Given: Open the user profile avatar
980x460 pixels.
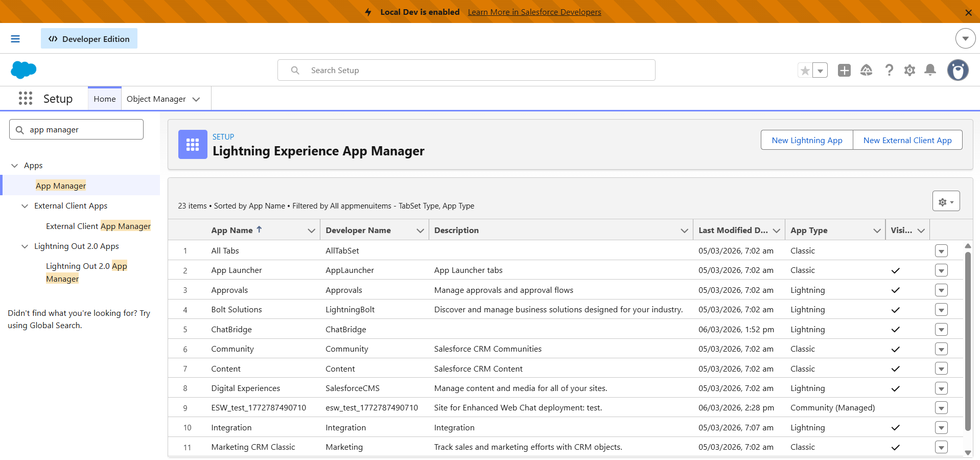Looking at the screenshot, I should [x=958, y=70].
